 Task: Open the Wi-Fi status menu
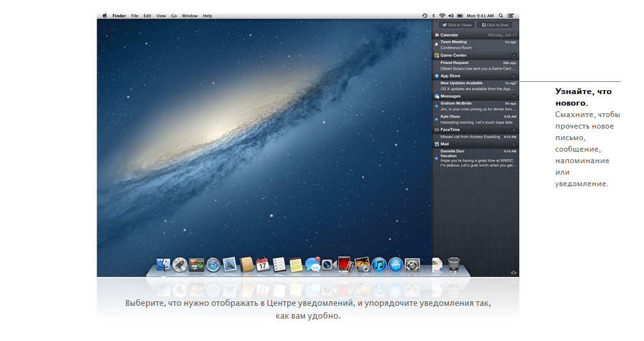tap(442, 15)
